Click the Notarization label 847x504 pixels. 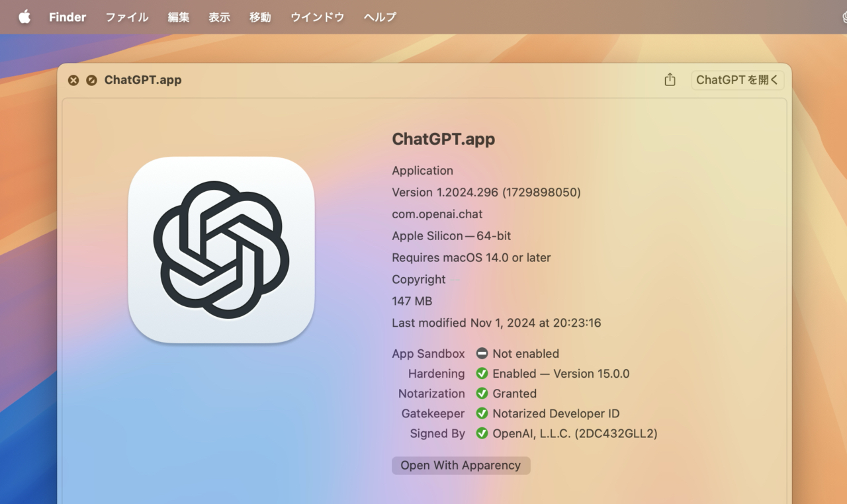431,394
